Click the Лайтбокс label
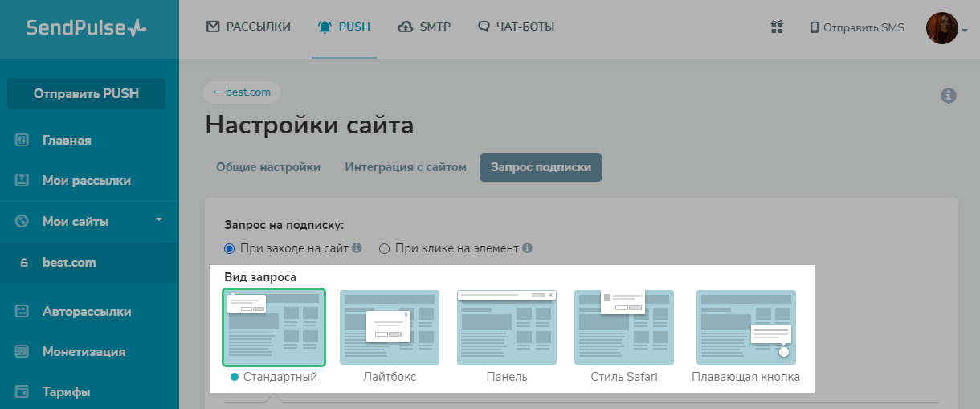Viewport: 980px width, 409px height. point(390,377)
